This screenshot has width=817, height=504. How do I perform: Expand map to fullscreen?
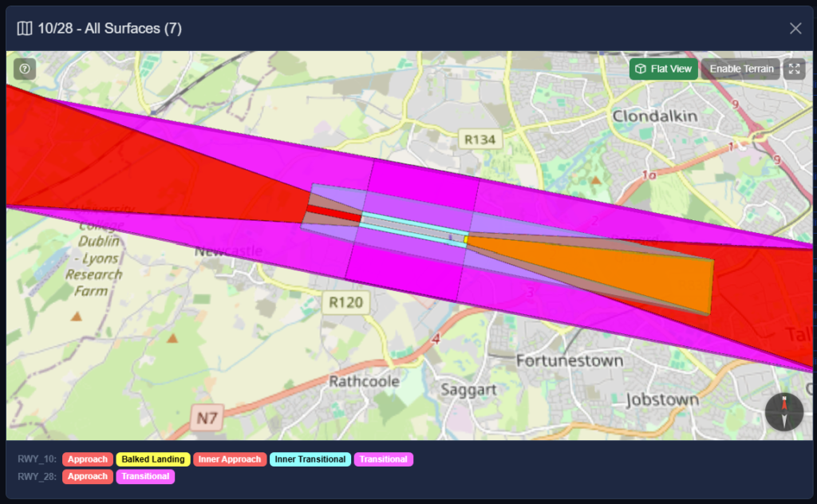[794, 69]
